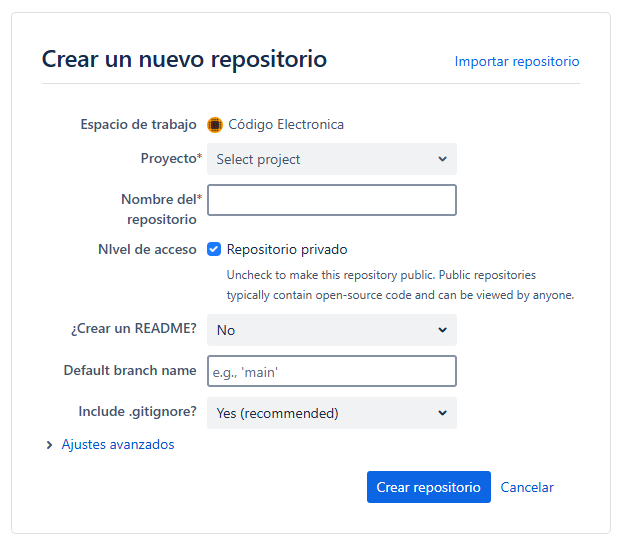
Task: Click the Default branch name input
Action: tap(332, 371)
